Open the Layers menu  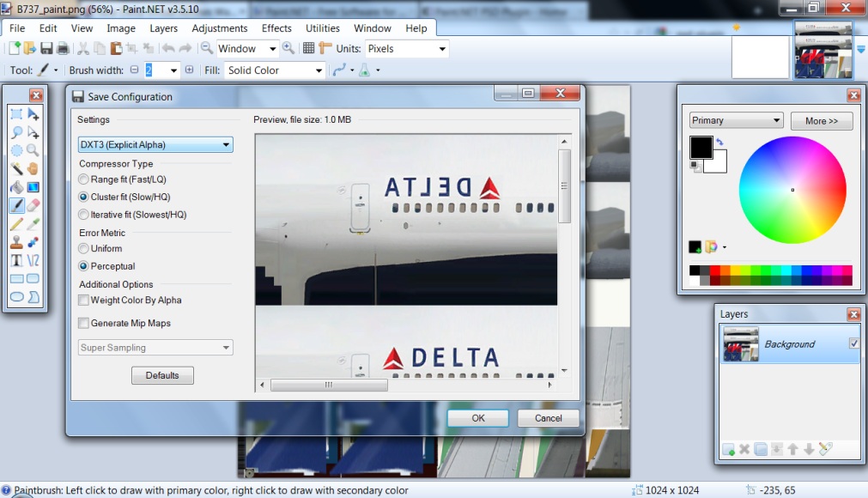pos(163,28)
